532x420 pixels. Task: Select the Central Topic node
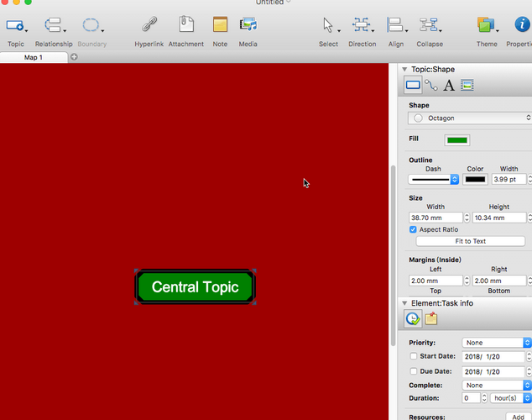195,287
